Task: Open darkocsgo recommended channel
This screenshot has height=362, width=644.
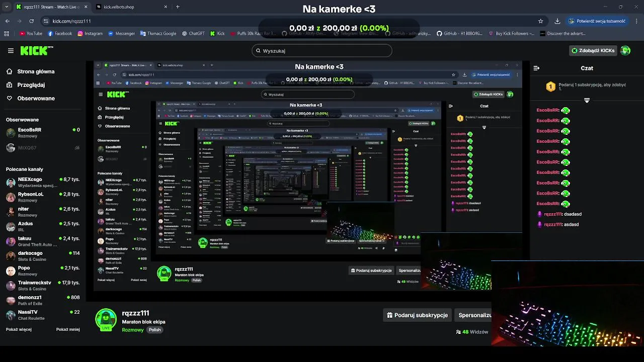Action: click(43, 256)
